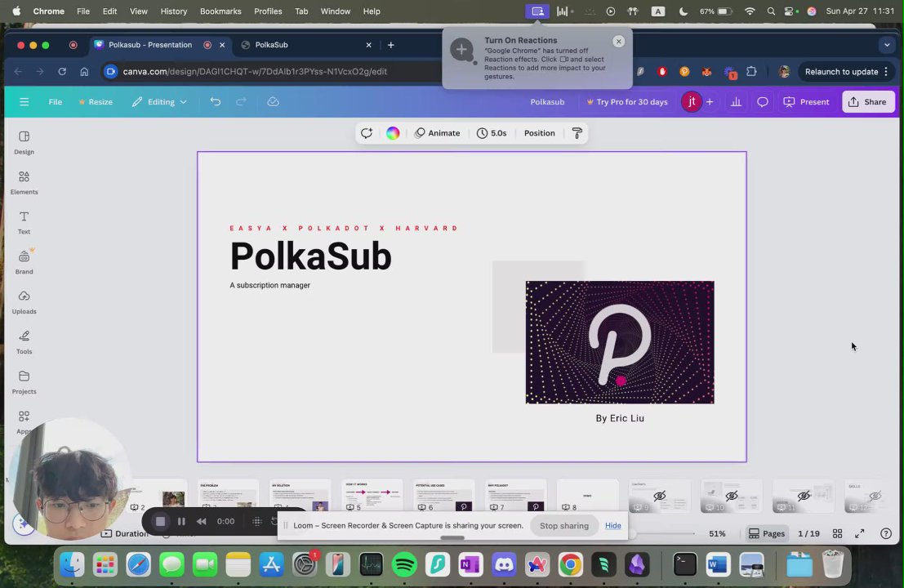The width and height of the screenshot is (904, 588).
Task: Open Chrome extensions puzzle icon
Action: [751, 72]
